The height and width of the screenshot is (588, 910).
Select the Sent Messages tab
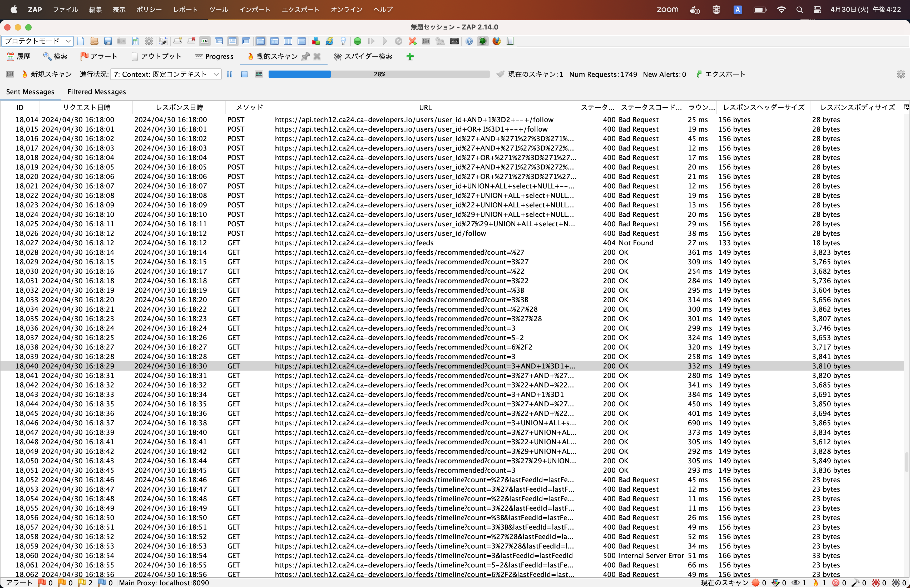pos(30,92)
